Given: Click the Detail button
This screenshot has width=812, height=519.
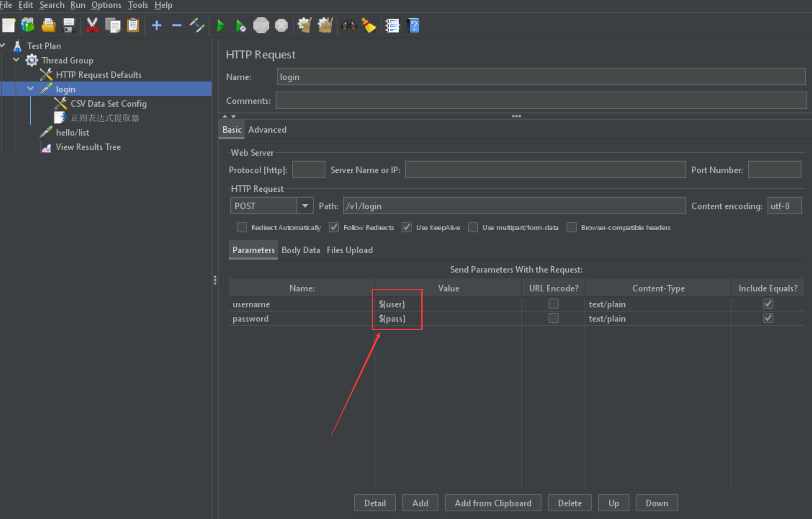Looking at the screenshot, I should 375,503.
